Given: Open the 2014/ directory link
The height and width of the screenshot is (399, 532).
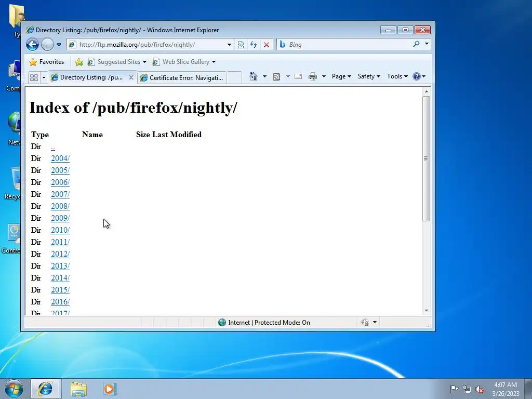Looking at the screenshot, I should click(x=60, y=278).
